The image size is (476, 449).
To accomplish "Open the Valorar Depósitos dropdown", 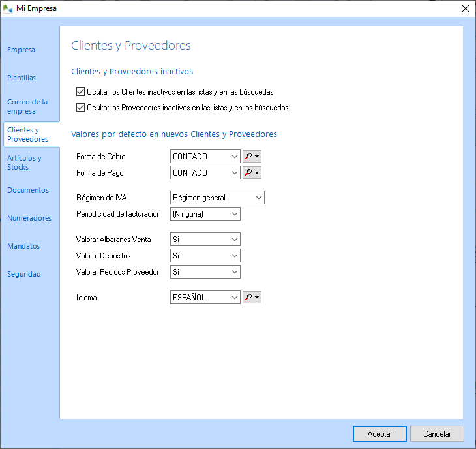I will coord(205,256).
